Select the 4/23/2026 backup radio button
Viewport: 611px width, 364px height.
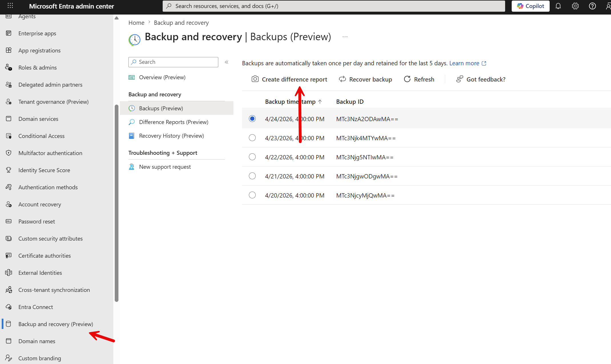coord(252,138)
